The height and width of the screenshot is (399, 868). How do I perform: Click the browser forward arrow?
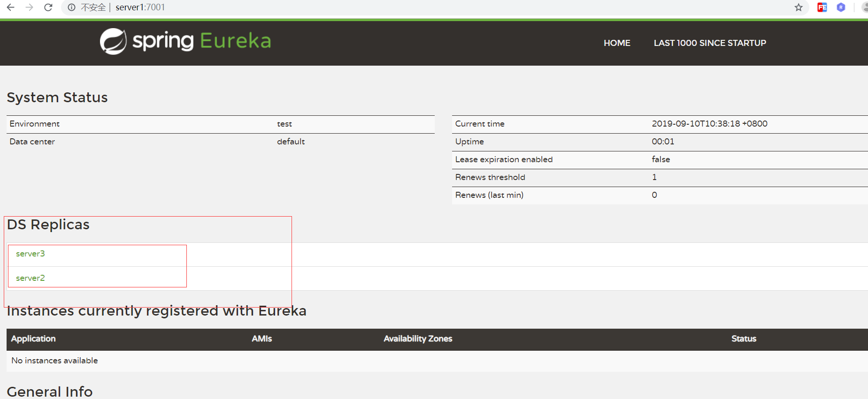29,8
